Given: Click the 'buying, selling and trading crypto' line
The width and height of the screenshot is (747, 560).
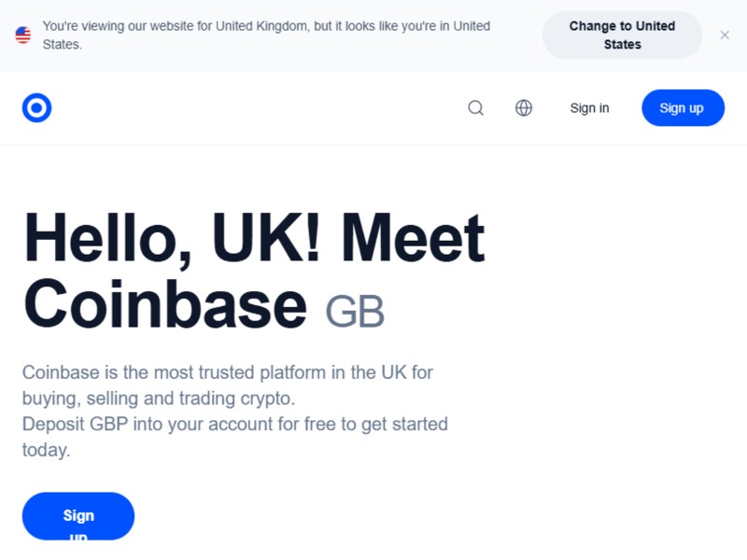Looking at the screenshot, I should [159, 399].
